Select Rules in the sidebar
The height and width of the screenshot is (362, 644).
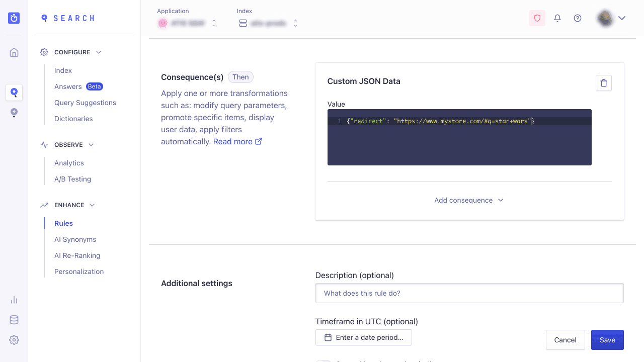point(63,223)
